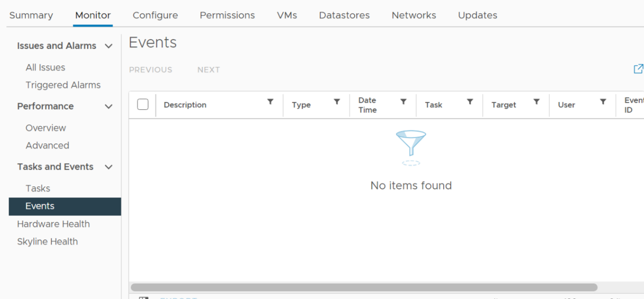Filter the Task column
The image size is (644, 299).
point(469,101)
